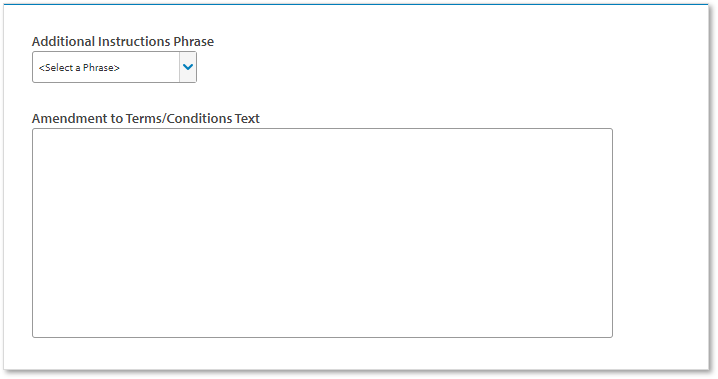
Task: Click the dropdown arrow button beside Select a Phrase
Action: pos(188,67)
